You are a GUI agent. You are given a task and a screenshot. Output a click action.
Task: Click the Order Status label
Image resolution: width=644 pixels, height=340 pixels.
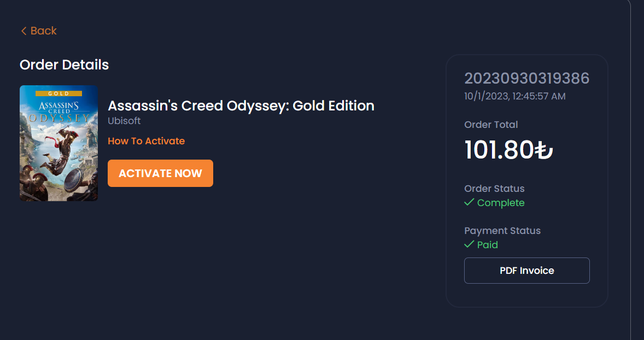point(494,189)
